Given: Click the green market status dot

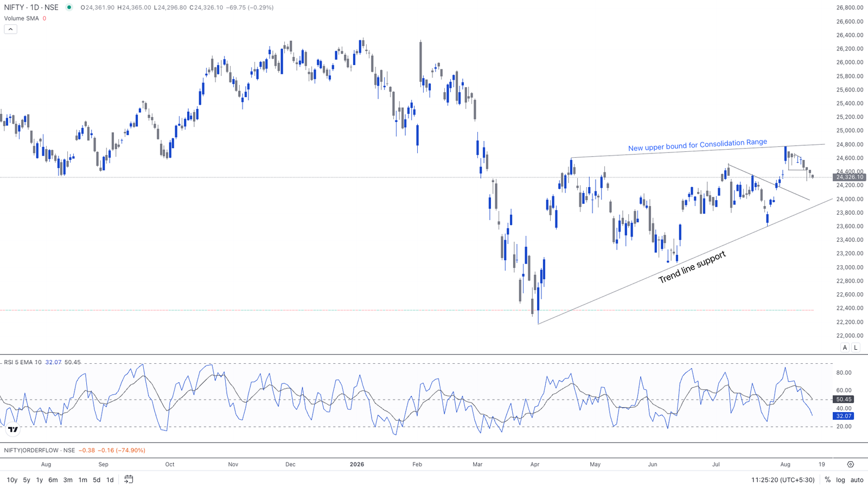Looking at the screenshot, I should [69, 8].
